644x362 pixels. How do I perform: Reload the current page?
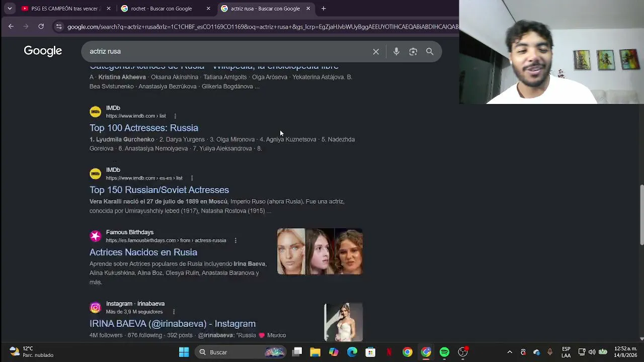(x=41, y=27)
